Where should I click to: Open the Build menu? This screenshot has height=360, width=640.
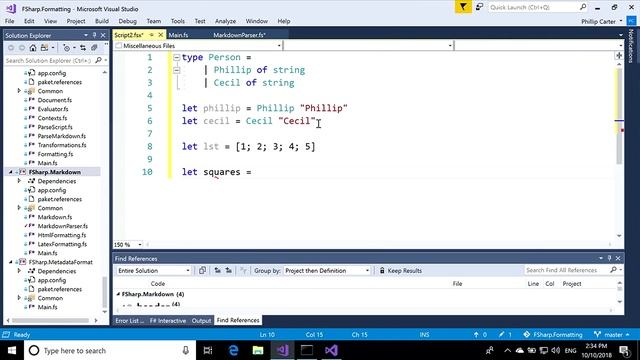pos(102,21)
